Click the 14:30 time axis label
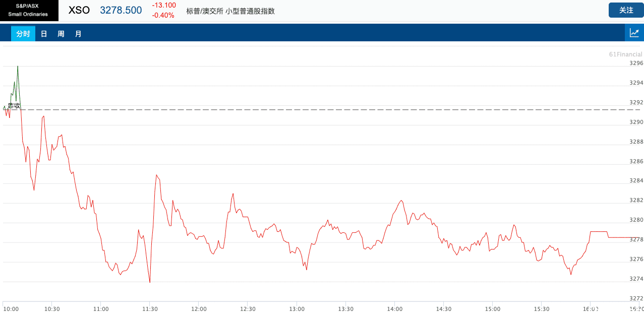The height and width of the screenshot is (317, 644). (x=443, y=309)
